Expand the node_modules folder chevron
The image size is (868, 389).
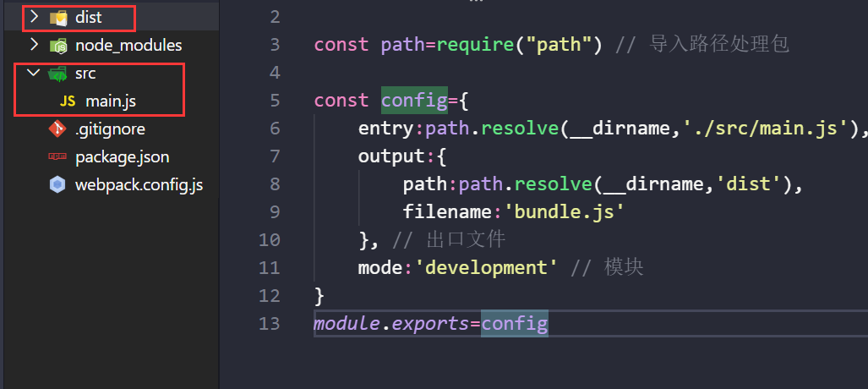click(35, 44)
